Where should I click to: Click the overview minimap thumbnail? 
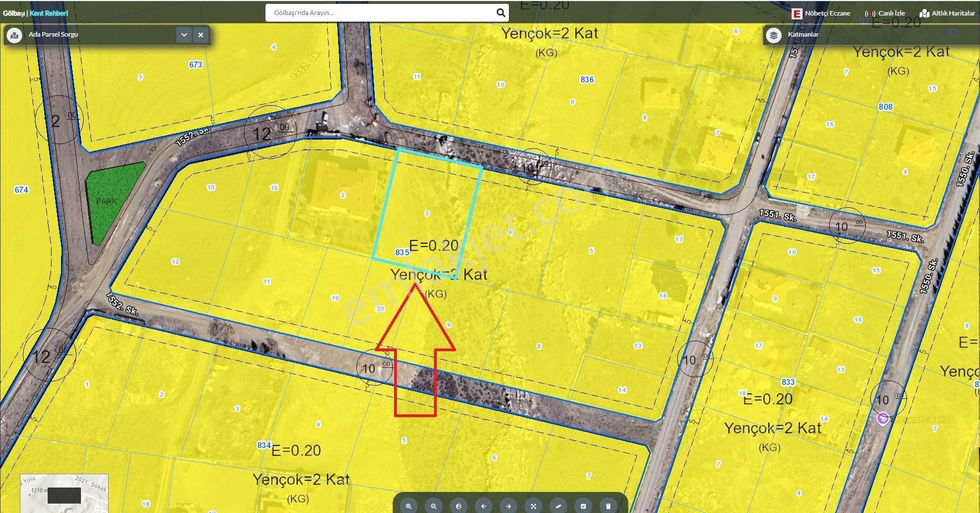tap(64, 493)
